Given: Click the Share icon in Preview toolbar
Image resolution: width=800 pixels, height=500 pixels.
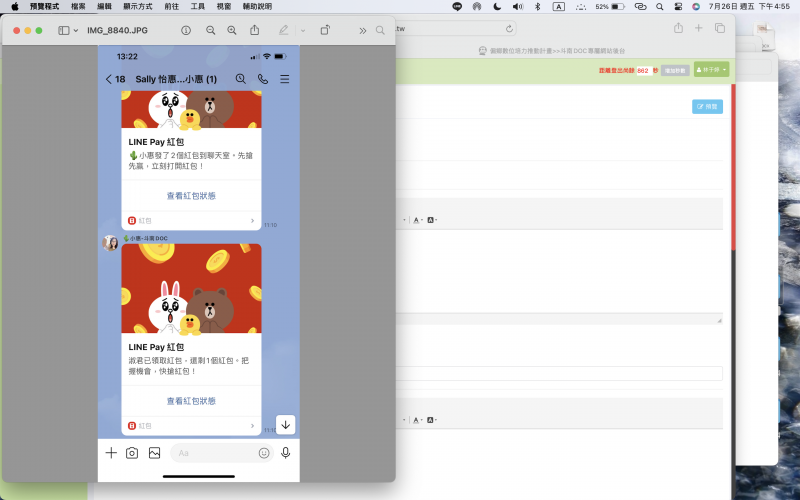Looking at the screenshot, I should pyautogui.click(x=255, y=30).
